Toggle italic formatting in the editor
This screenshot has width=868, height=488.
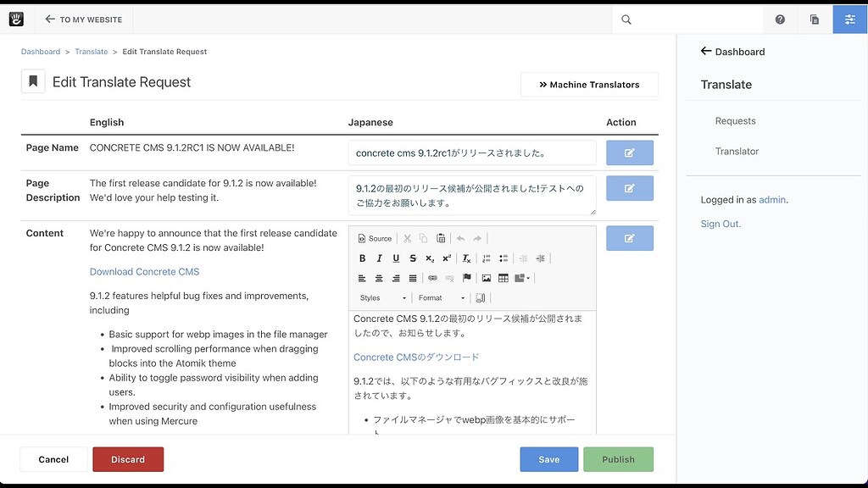coord(379,258)
